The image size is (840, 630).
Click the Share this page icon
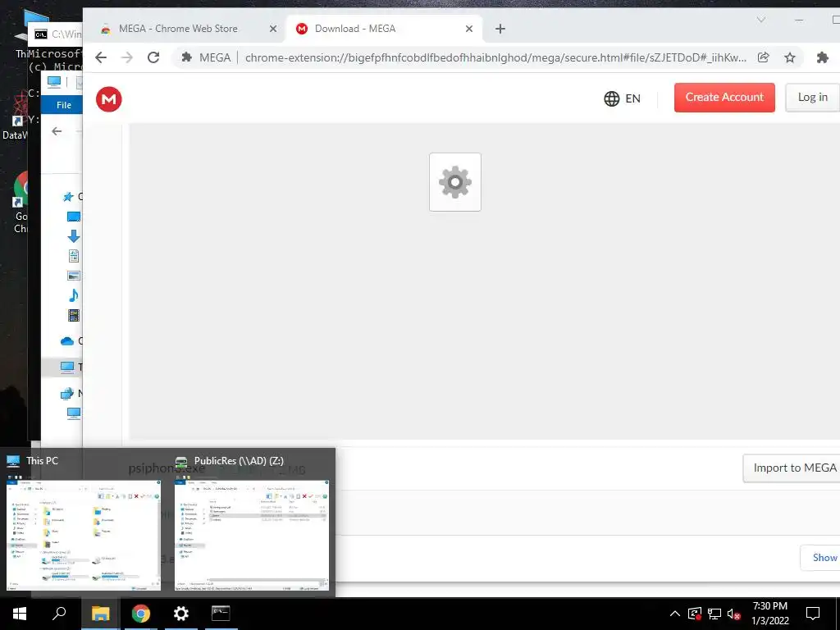tap(764, 58)
